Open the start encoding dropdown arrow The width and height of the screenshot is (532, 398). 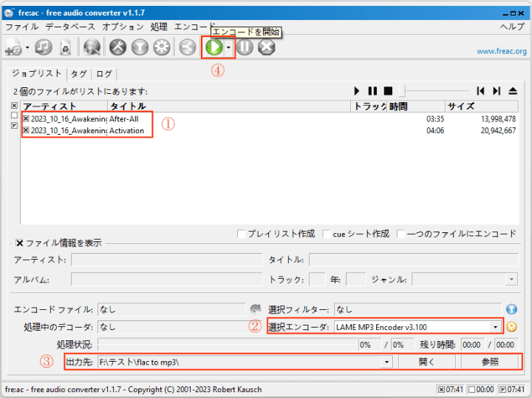tap(228, 47)
